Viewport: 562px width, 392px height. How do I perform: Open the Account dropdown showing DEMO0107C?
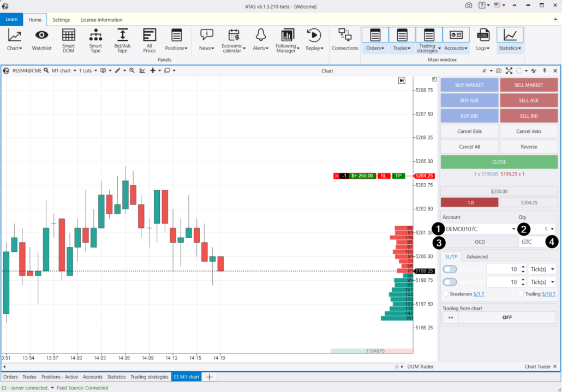pos(480,228)
